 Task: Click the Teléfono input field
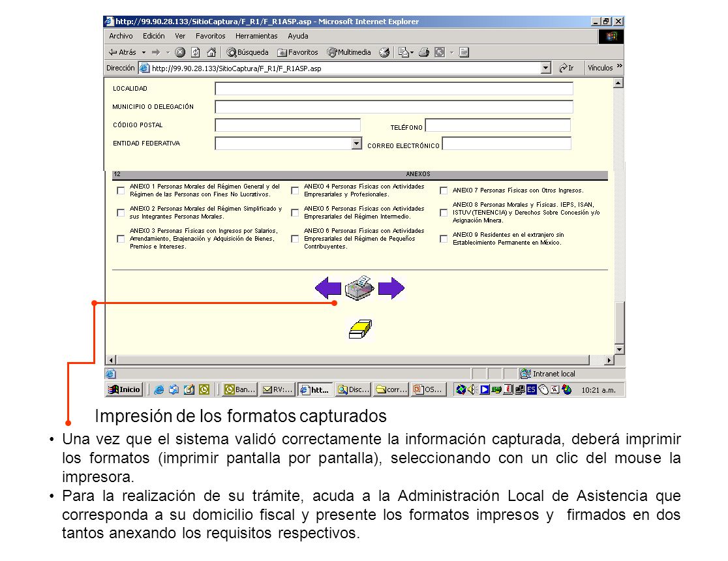click(498, 125)
